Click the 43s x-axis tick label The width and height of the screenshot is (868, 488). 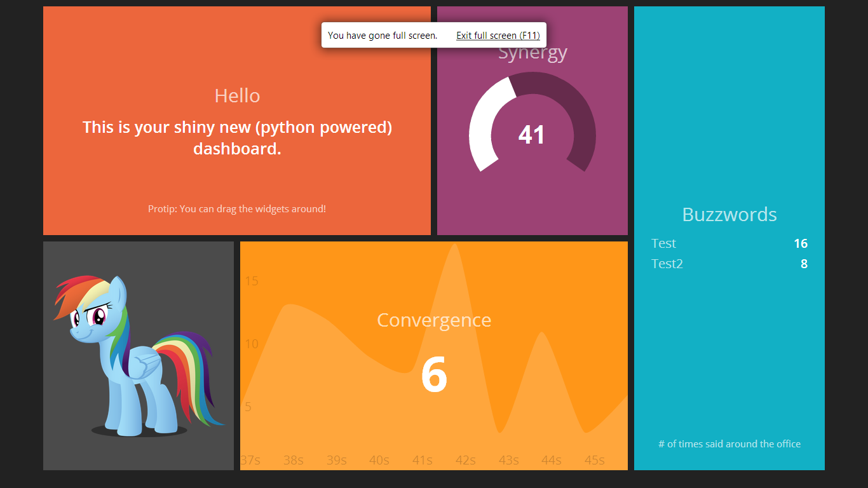pyautogui.click(x=509, y=460)
